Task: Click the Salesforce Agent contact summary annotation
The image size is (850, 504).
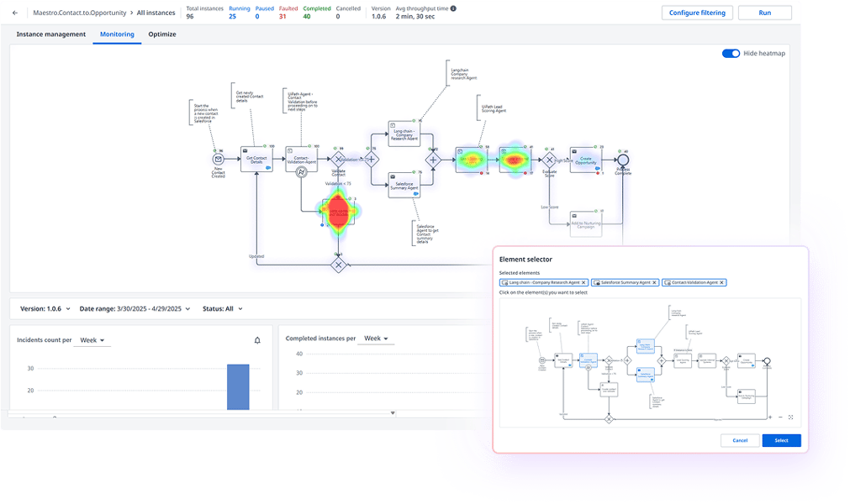Action: pyautogui.click(x=426, y=234)
